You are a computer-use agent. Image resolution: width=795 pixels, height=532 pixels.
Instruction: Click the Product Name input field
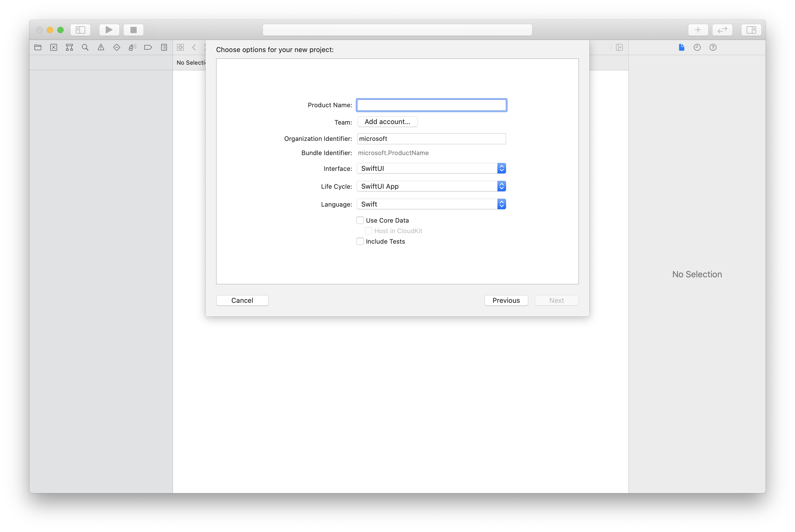432,105
